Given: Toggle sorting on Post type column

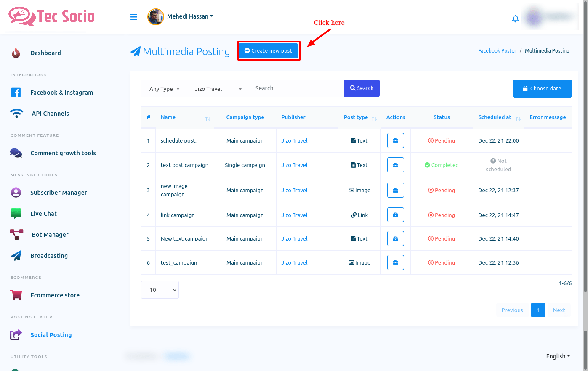Looking at the screenshot, I should coord(374,119).
